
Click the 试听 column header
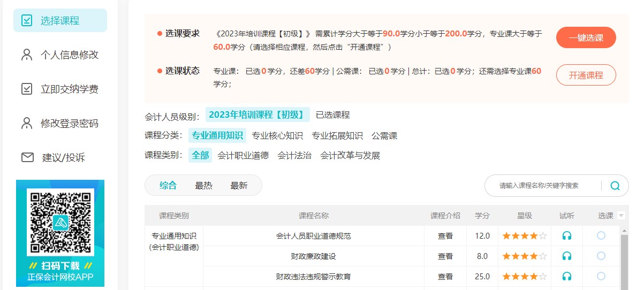tap(567, 216)
